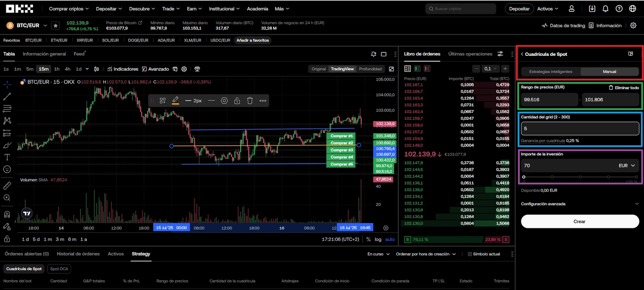644x290 pixels.
Task: Open notifications bell icon
Action: click(x=606, y=8)
